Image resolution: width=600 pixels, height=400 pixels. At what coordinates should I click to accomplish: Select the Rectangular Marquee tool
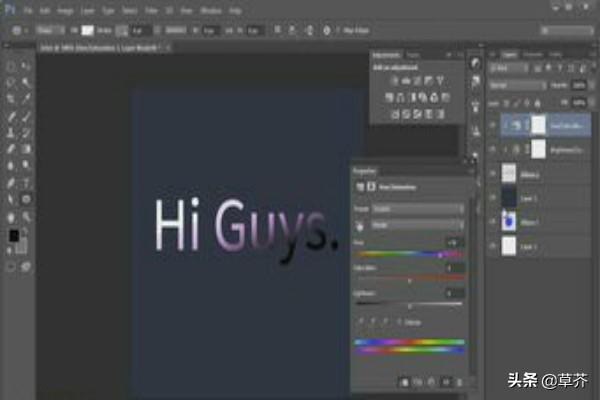click(11, 66)
